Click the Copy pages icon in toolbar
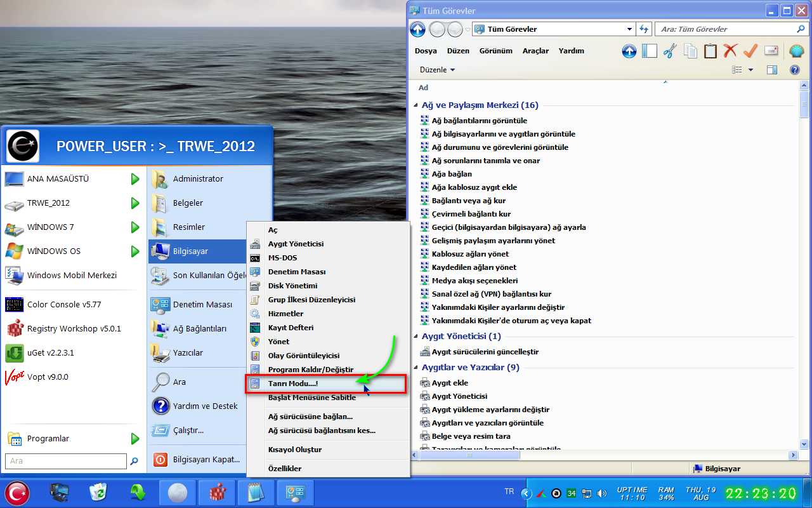The width and height of the screenshot is (812, 508). tap(690, 51)
